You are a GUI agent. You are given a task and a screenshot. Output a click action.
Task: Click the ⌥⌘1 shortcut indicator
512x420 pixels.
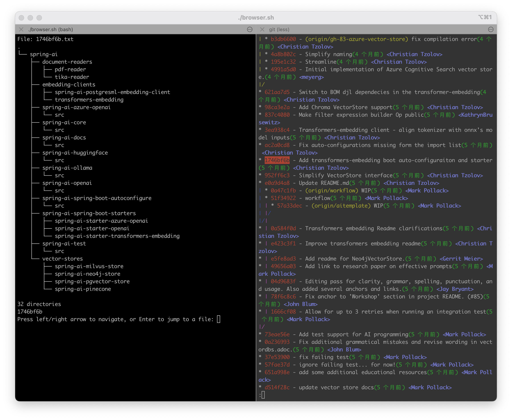485,17
